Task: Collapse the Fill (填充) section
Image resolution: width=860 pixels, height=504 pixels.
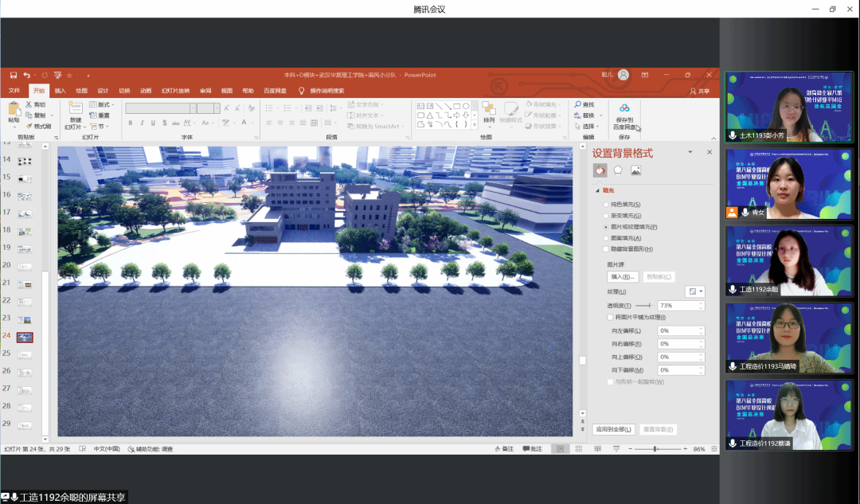Action: pos(597,191)
